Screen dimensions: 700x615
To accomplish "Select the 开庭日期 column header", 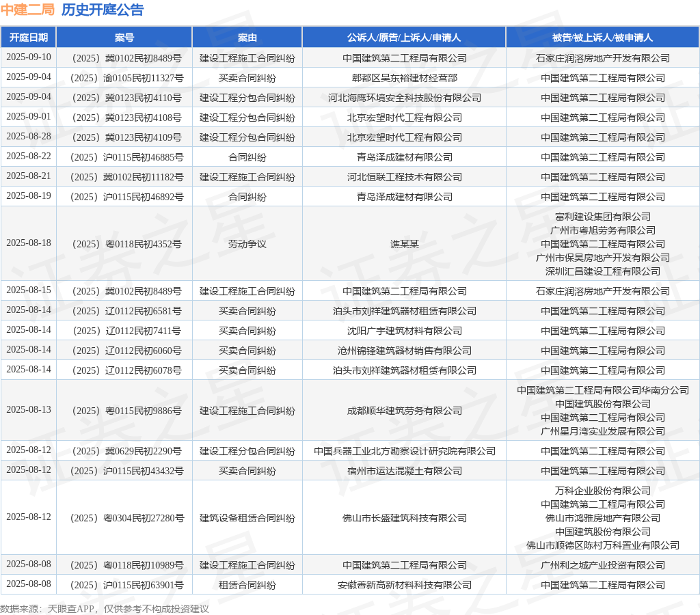I will coord(29,38).
